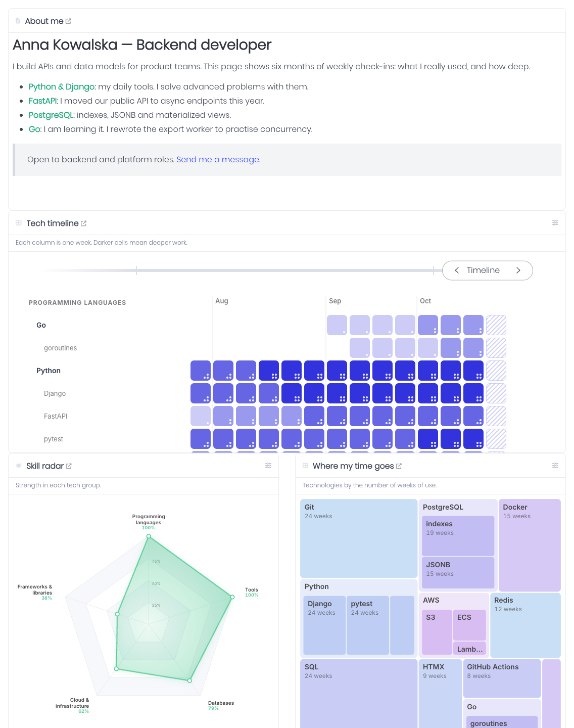
Task: Click the document icon beside About me
Action: click(18, 21)
